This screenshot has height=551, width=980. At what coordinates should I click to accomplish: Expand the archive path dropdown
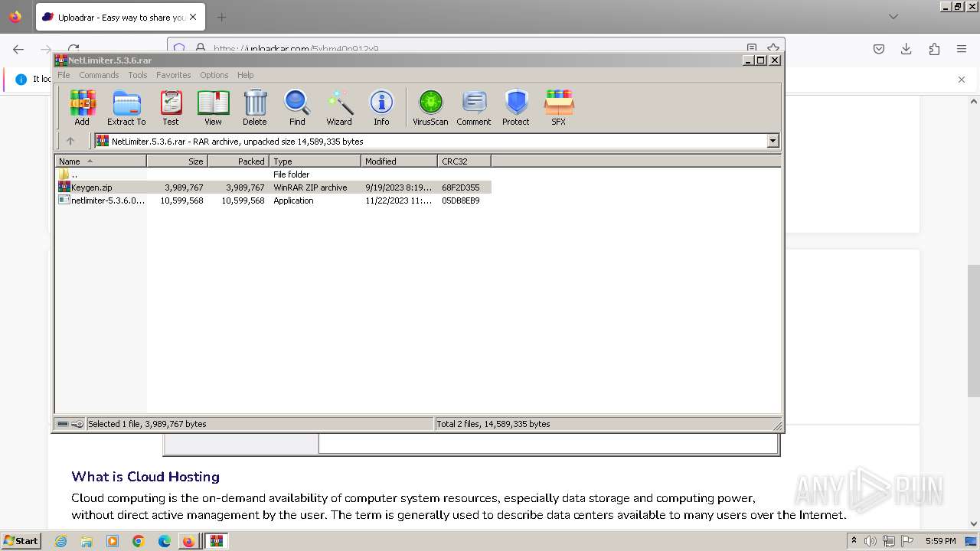click(x=773, y=141)
